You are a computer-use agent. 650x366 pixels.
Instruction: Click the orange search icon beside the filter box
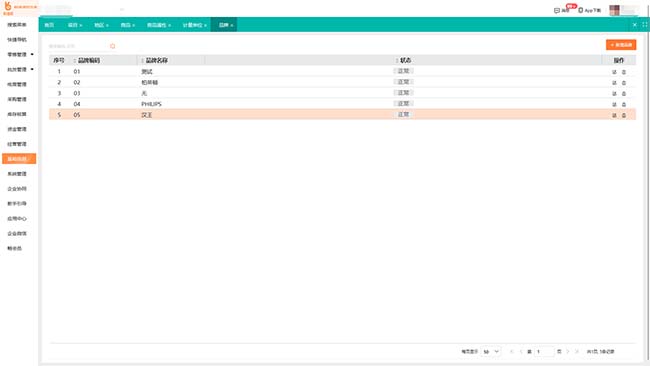pos(112,46)
